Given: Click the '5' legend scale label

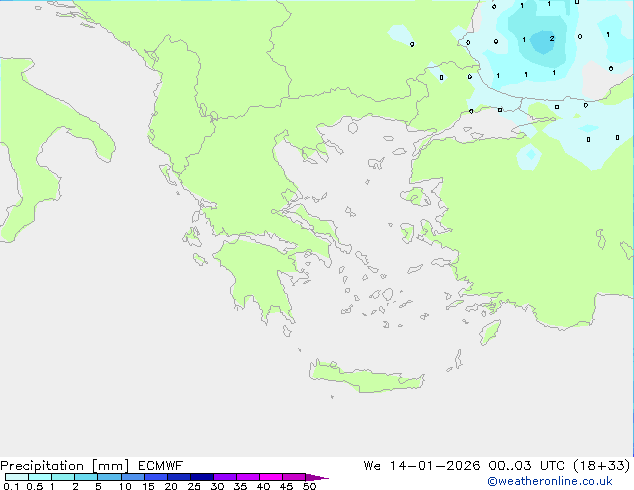Looking at the screenshot, I should point(98,486).
